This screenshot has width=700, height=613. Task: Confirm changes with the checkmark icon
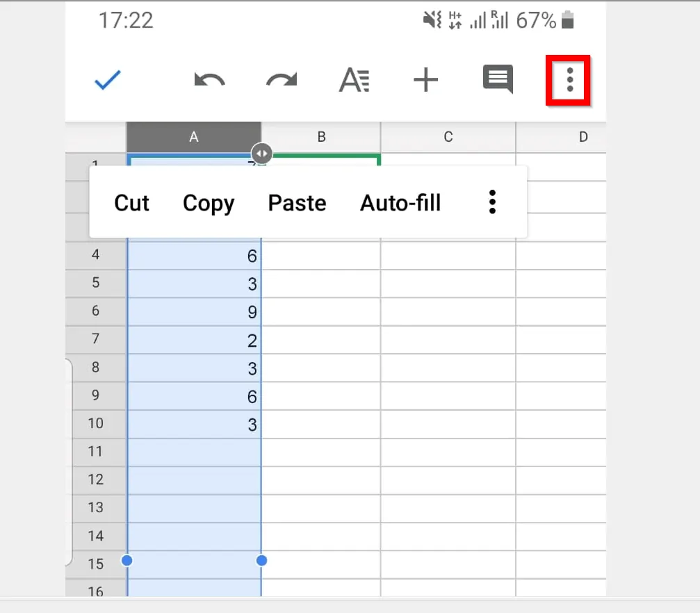(107, 80)
